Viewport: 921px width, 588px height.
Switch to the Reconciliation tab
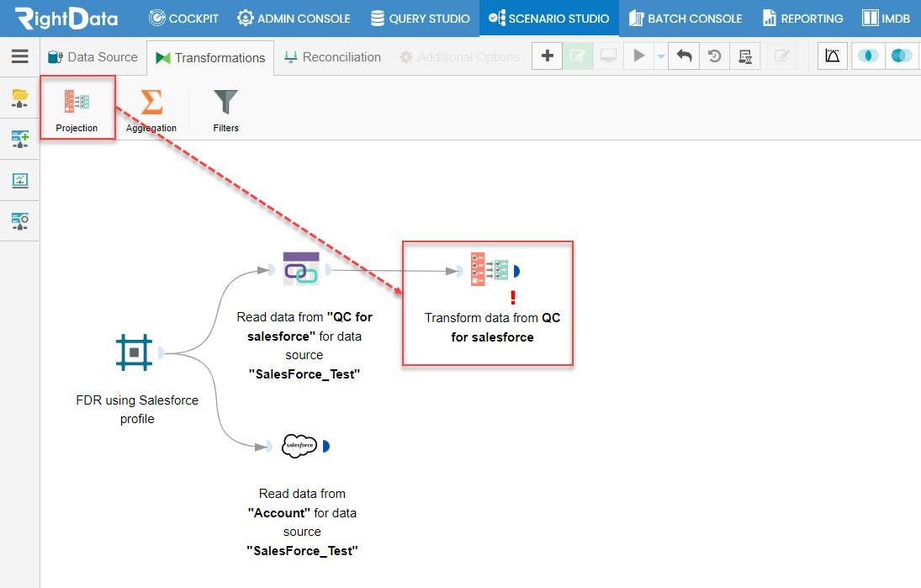point(332,57)
